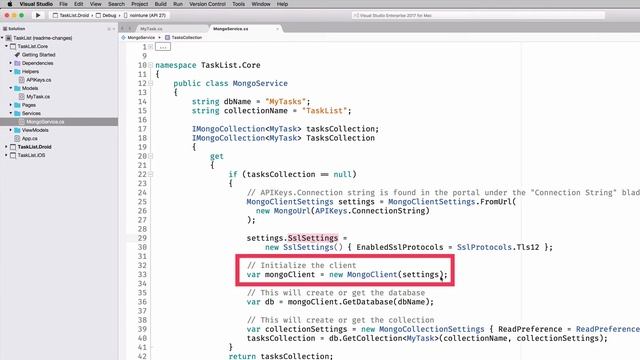
Task: Open the Search menu
Action: (x=116, y=4)
